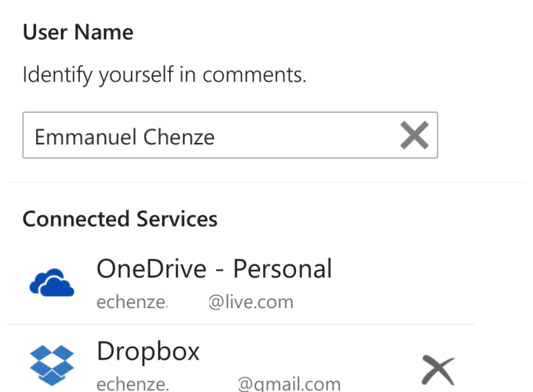The width and height of the screenshot is (533, 392).
Task: Click the User Name heading
Action: [78, 32]
